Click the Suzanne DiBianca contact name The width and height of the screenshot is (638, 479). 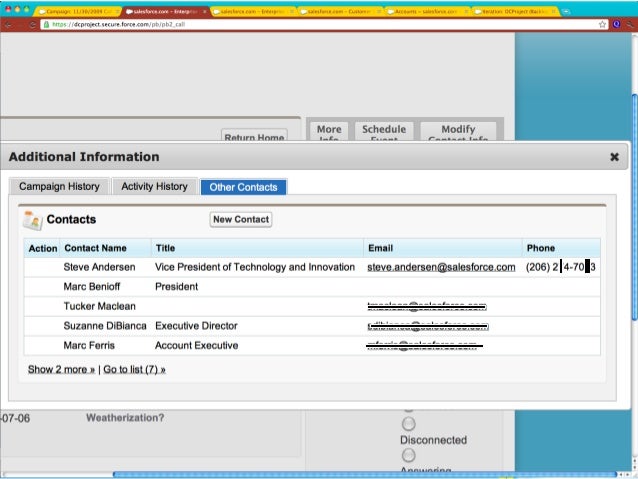[x=105, y=326]
